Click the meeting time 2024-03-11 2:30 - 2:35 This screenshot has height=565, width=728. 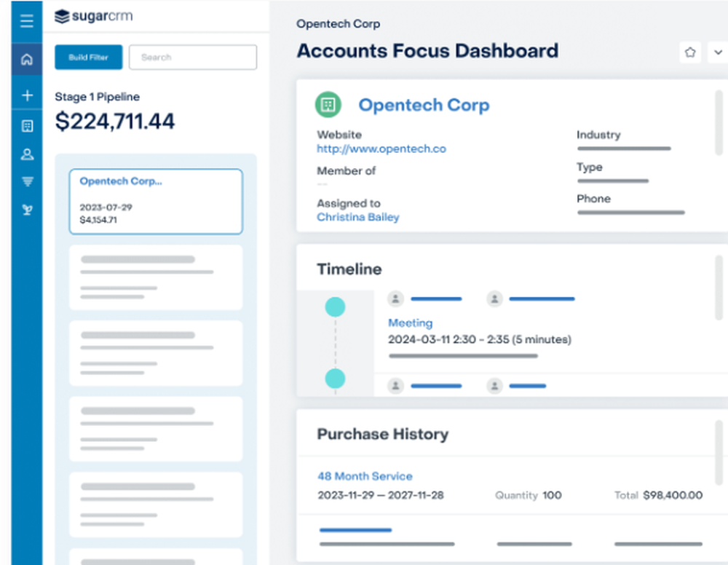(480, 339)
